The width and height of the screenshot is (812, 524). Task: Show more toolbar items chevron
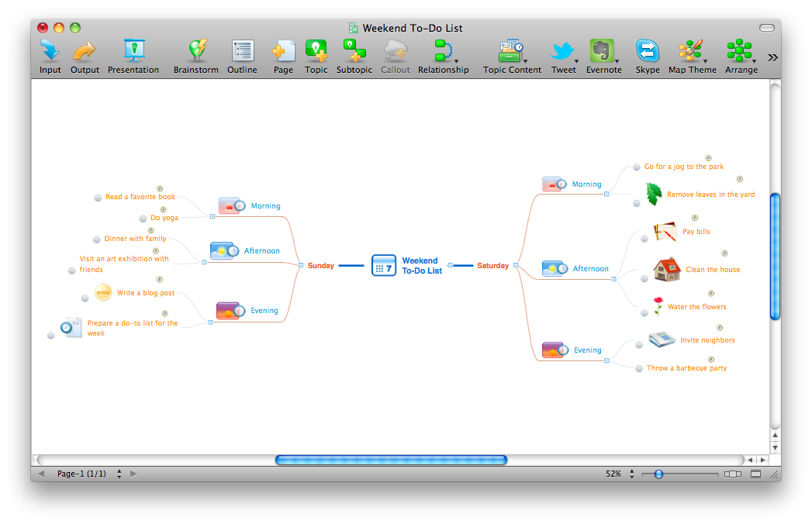point(772,57)
